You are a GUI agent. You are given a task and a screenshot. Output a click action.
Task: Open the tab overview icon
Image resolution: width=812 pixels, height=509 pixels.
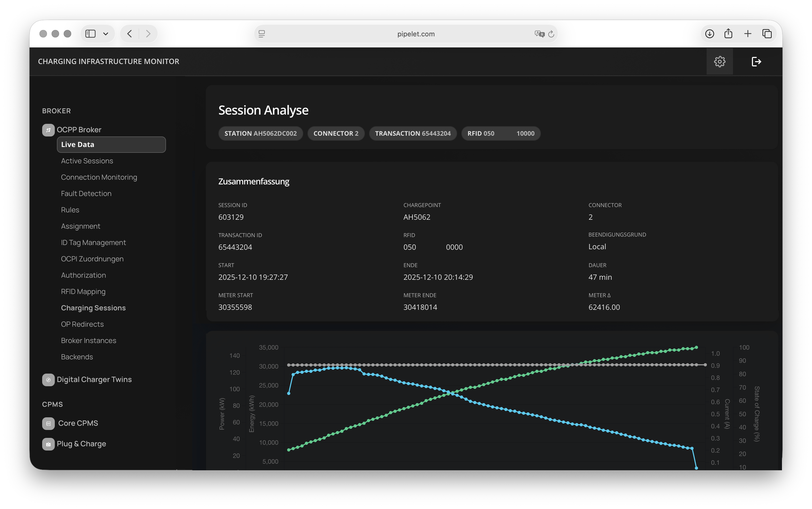pyautogui.click(x=767, y=34)
